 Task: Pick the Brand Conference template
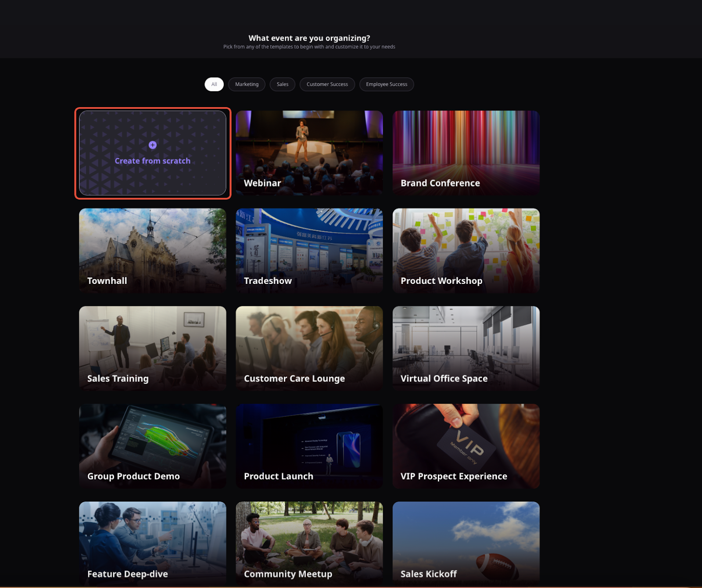tap(466, 153)
